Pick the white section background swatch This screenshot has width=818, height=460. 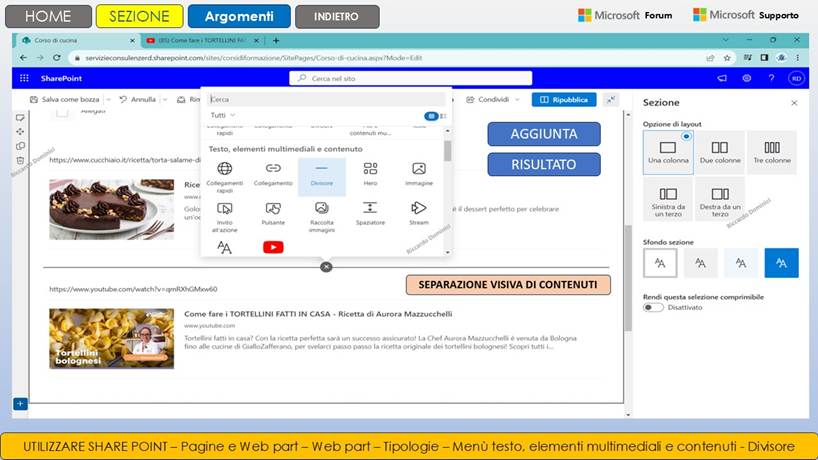click(x=660, y=263)
